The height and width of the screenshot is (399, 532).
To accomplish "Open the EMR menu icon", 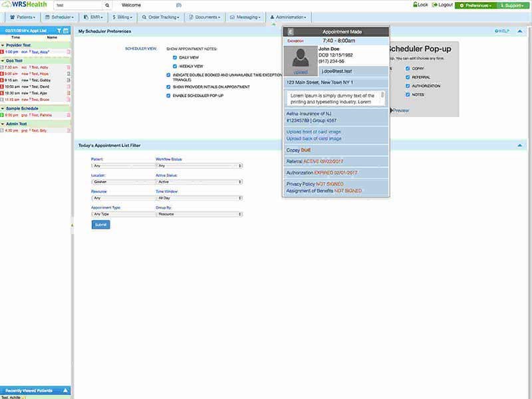I will (88, 16).
